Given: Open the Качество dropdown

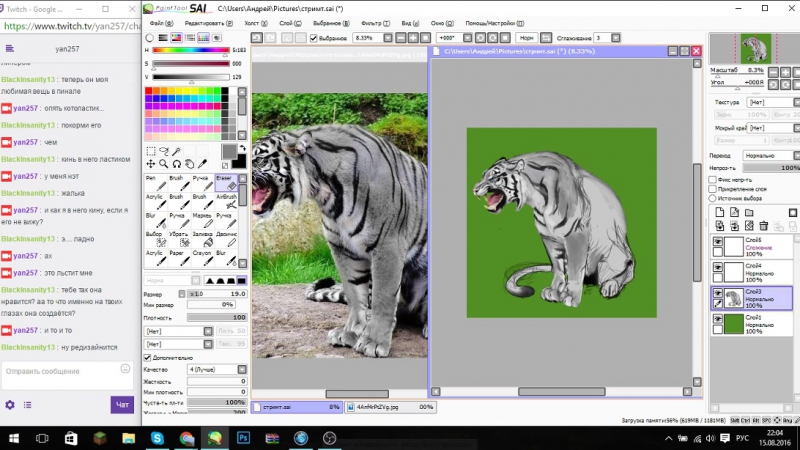Looking at the screenshot, I should (217, 369).
